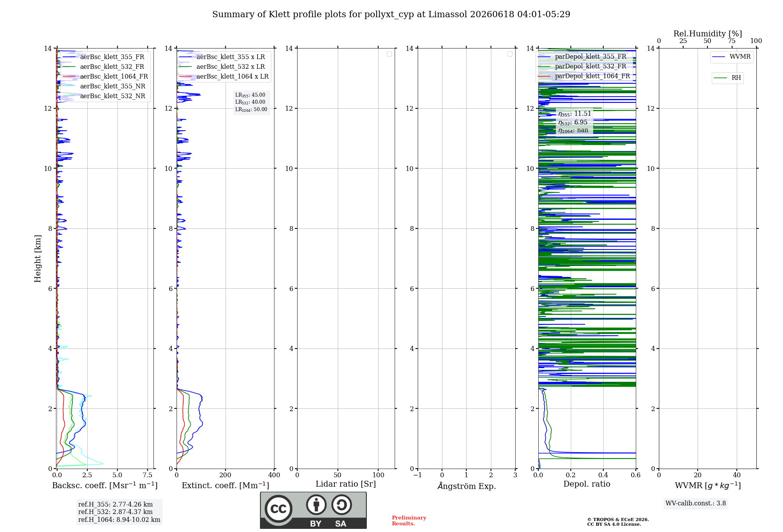Click the red Preliminary Results. notice

tap(409, 521)
